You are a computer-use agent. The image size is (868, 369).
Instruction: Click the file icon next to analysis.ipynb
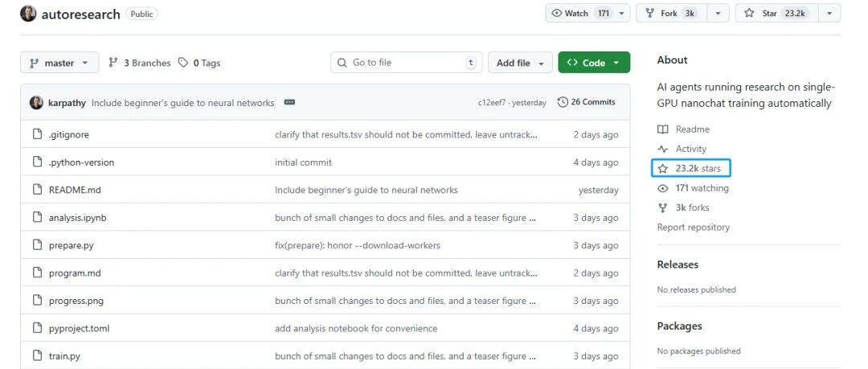click(x=37, y=217)
